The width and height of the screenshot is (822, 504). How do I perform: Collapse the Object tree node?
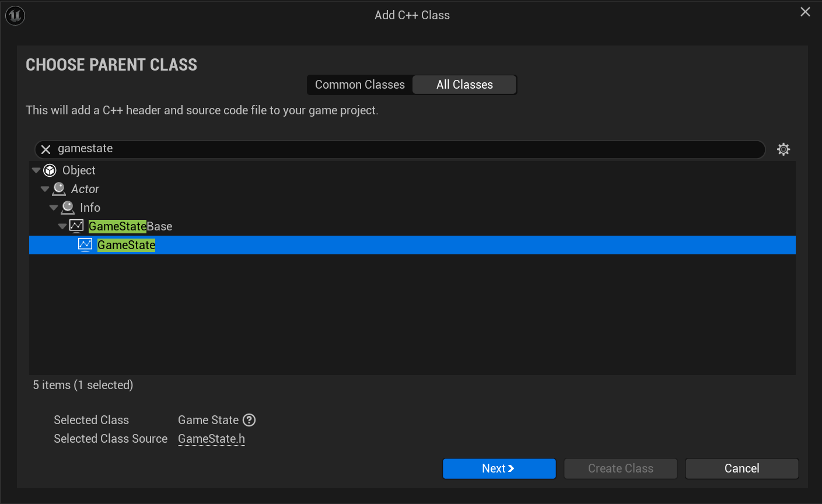[36, 170]
